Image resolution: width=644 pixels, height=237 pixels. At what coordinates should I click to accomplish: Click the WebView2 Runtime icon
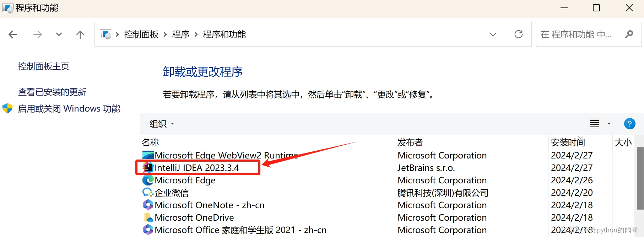pos(148,155)
